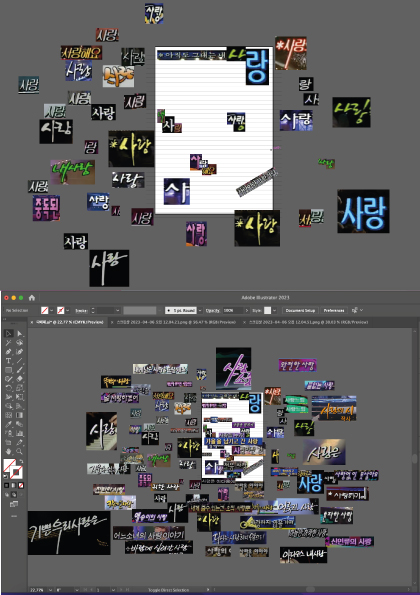The width and height of the screenshot is (420, 595).
Task: Open fill color dropdown in control bar
Action: click(x=52, y=310)
